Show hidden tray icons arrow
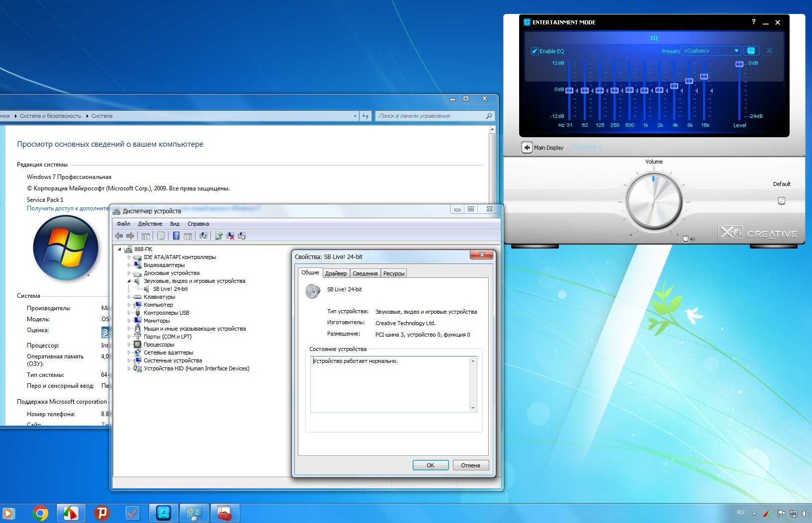Screen dimensions: 812x523 point(754,514)
